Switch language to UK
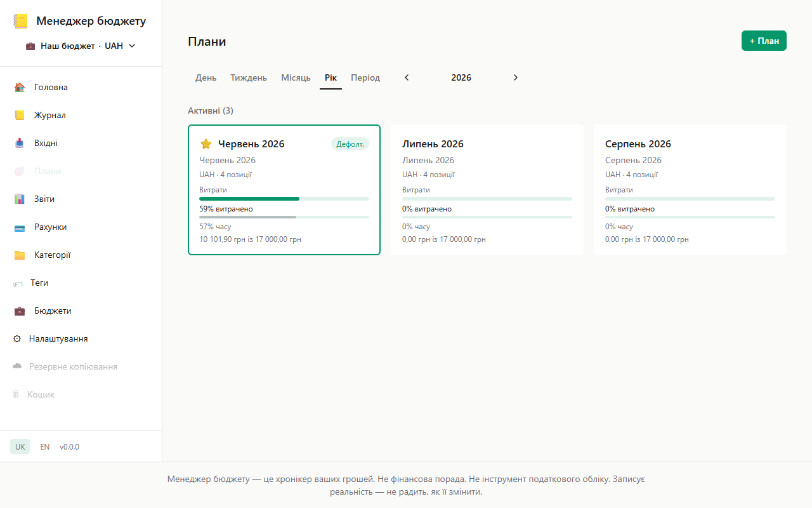This screenshot has width=812, height=508. (x=20, y=446)
